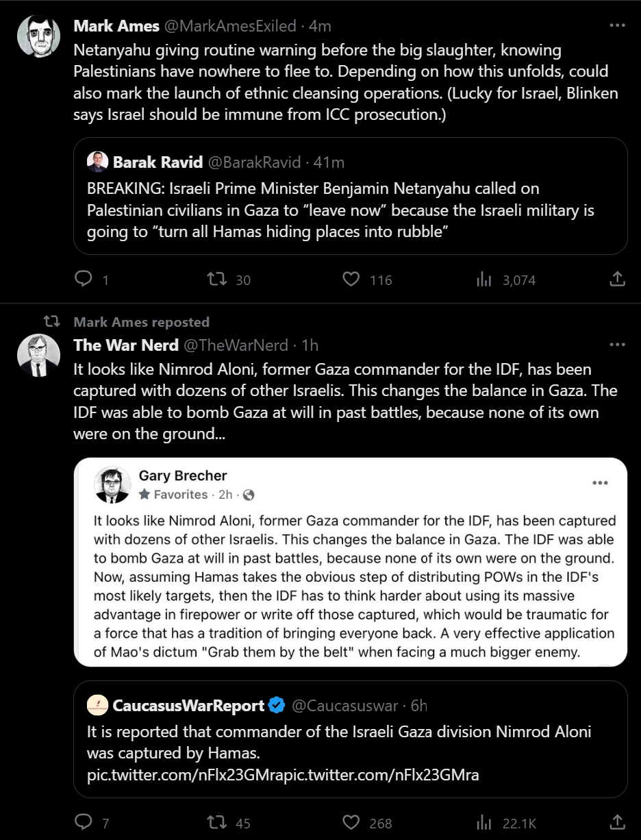641x840 pixels.
Task: Click The War Nerd's profile avatar
Action: [38, 355]
